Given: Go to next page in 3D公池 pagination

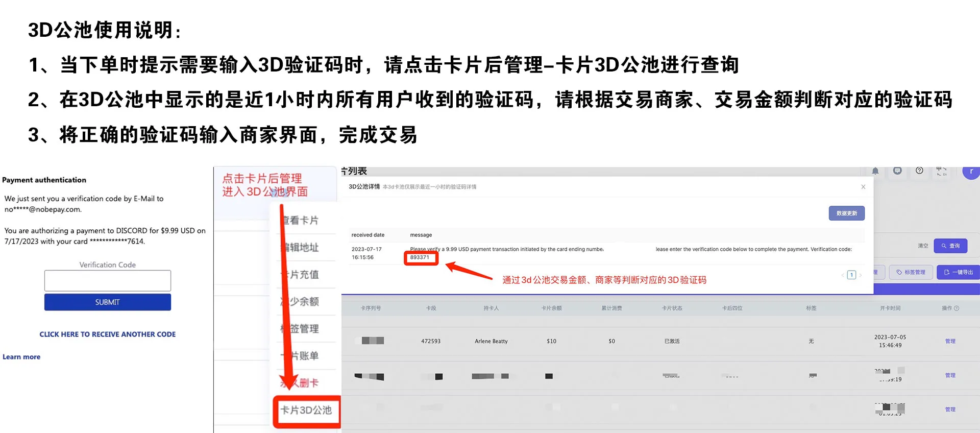Looking at the screenshot, I should pyautogui.click(x=860, y=275).
